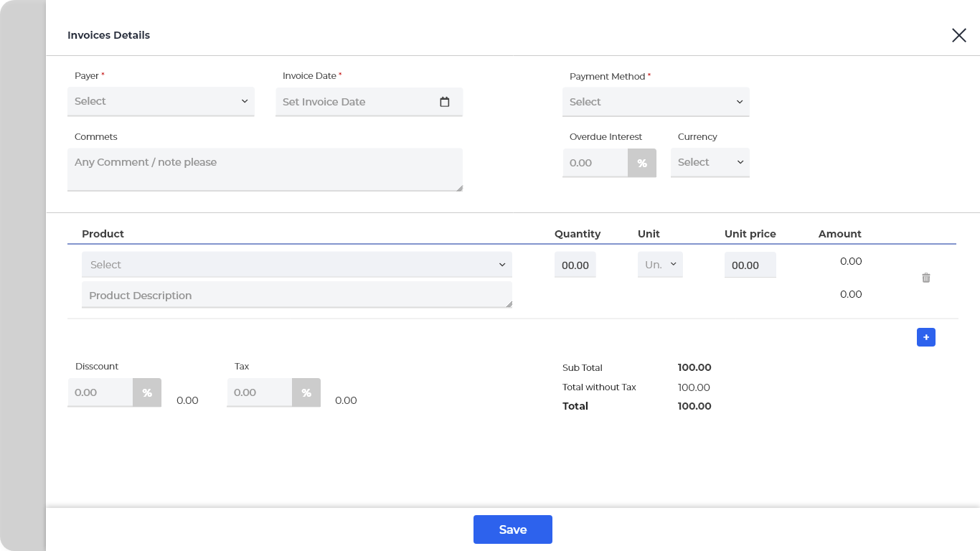The width and height of the screenshot is (980, 551).
Task: Save the invoice
Action: pyautogui.click(x=512, y=529)
